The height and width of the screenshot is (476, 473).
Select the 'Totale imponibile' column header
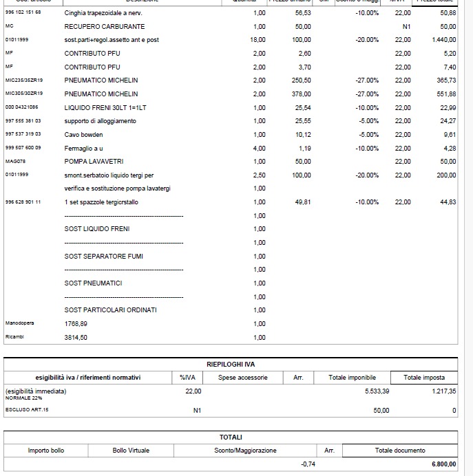(x=352, y=377)
